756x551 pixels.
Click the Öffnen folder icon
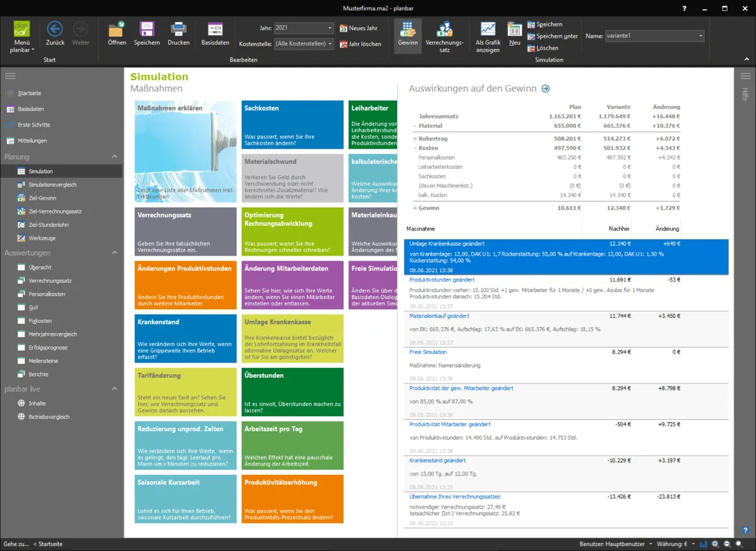pos(116,30)
